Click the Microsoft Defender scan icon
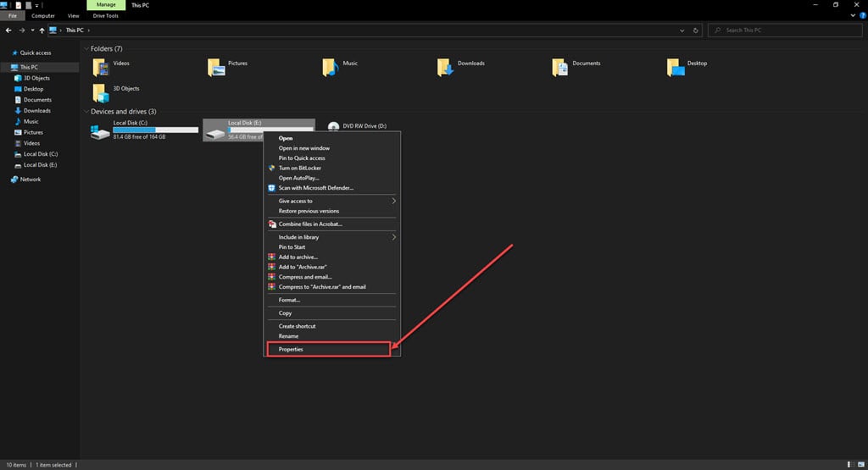This screenshot has height=470, width=868. tap(272, 188)
